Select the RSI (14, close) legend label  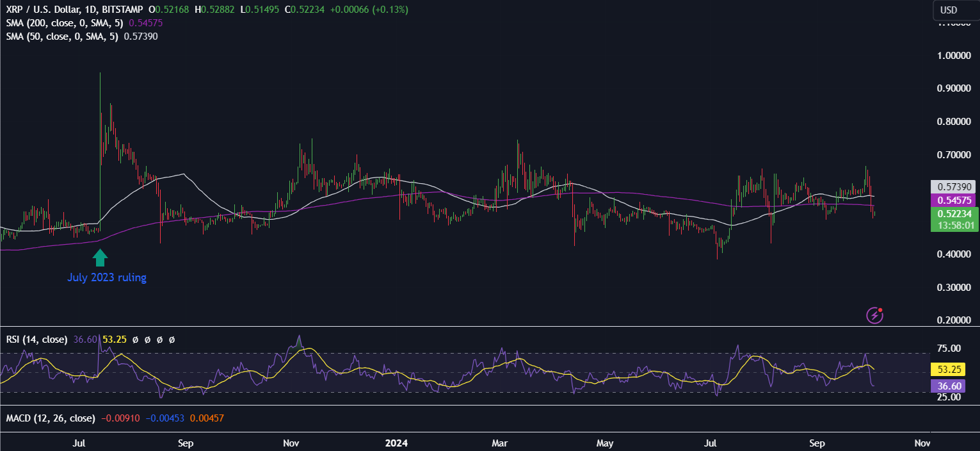(36, 340)
